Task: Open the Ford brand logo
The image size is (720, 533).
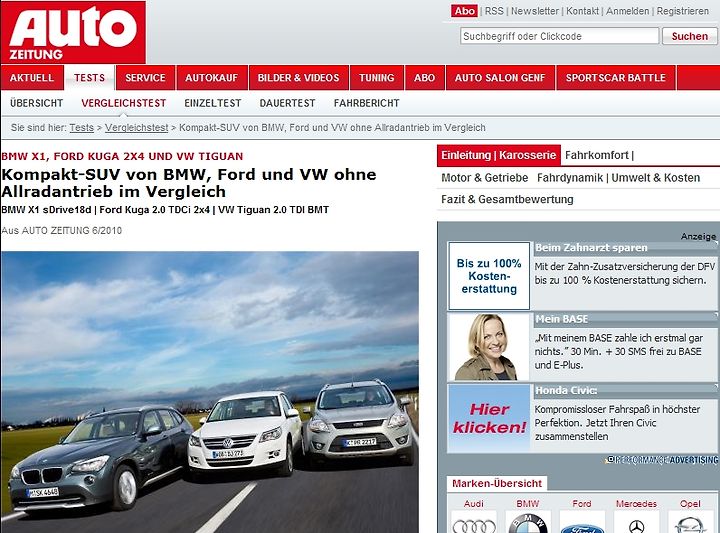Action: click(582, 522)
